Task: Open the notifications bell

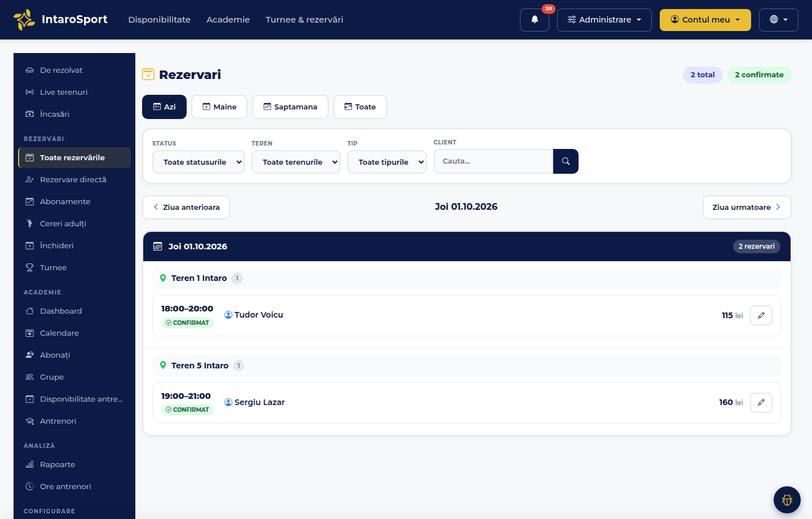Action: [535, 20]
